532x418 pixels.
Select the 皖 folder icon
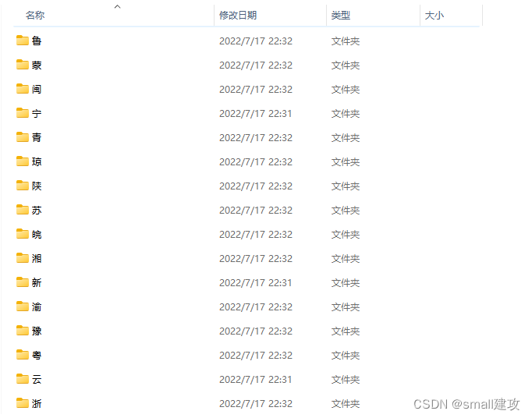click(23, 234)
